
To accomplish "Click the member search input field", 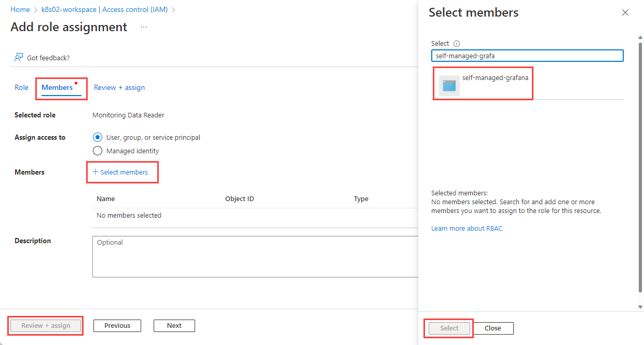I will click(x=527, y=56).
